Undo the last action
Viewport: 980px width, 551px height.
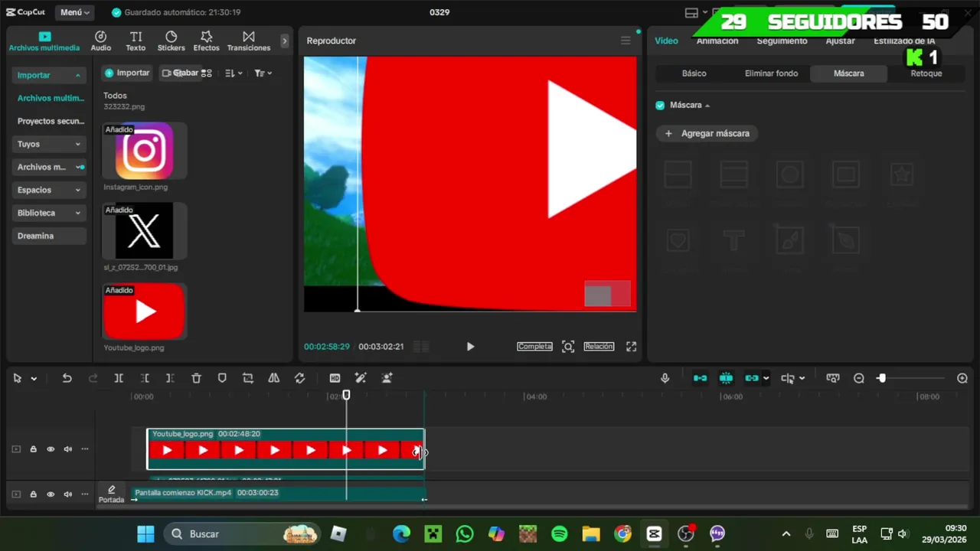67,378
